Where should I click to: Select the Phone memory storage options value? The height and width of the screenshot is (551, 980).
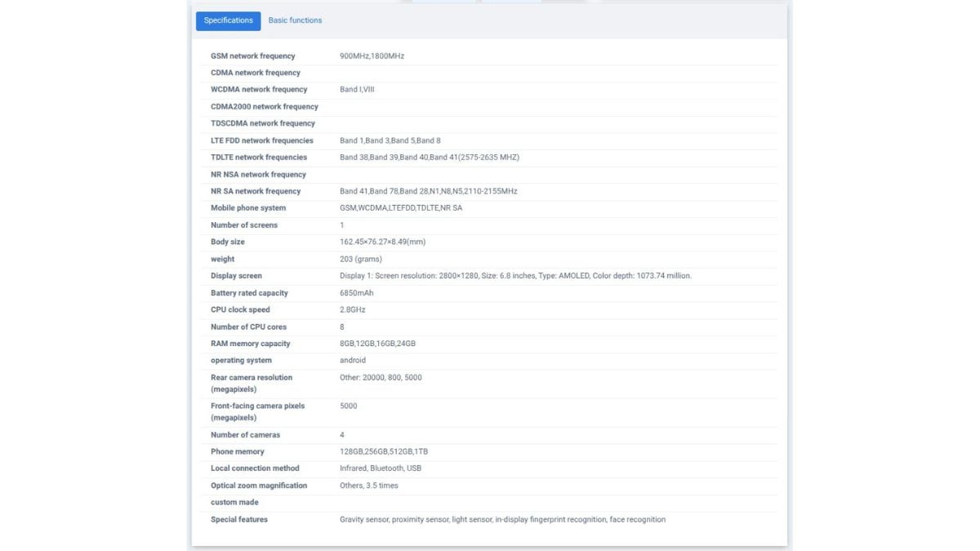pos(383,451)
